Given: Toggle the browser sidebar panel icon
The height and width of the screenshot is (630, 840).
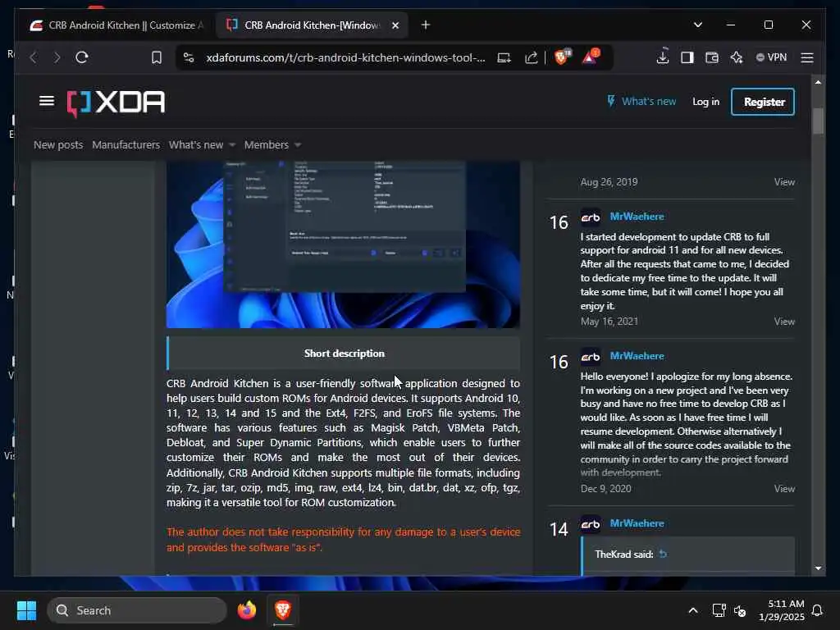Looking at the screenshot, I should pyautogui.click(x=687, y=57).
